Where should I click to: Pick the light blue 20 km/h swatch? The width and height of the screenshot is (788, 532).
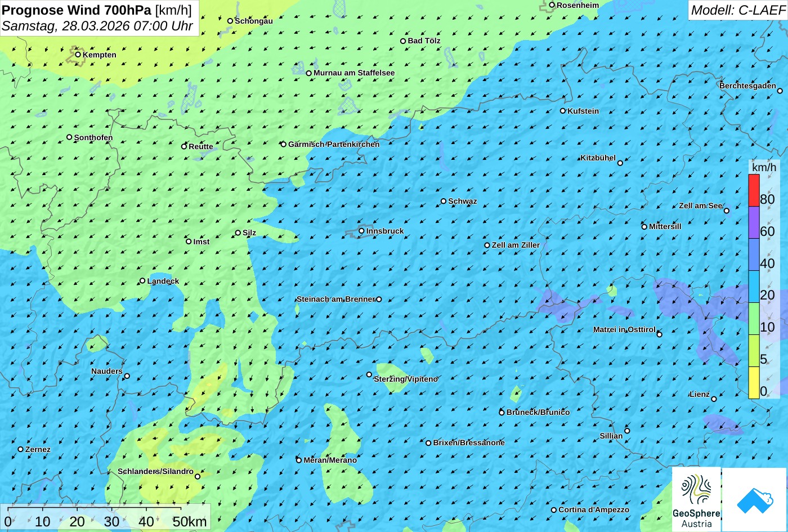754,287
